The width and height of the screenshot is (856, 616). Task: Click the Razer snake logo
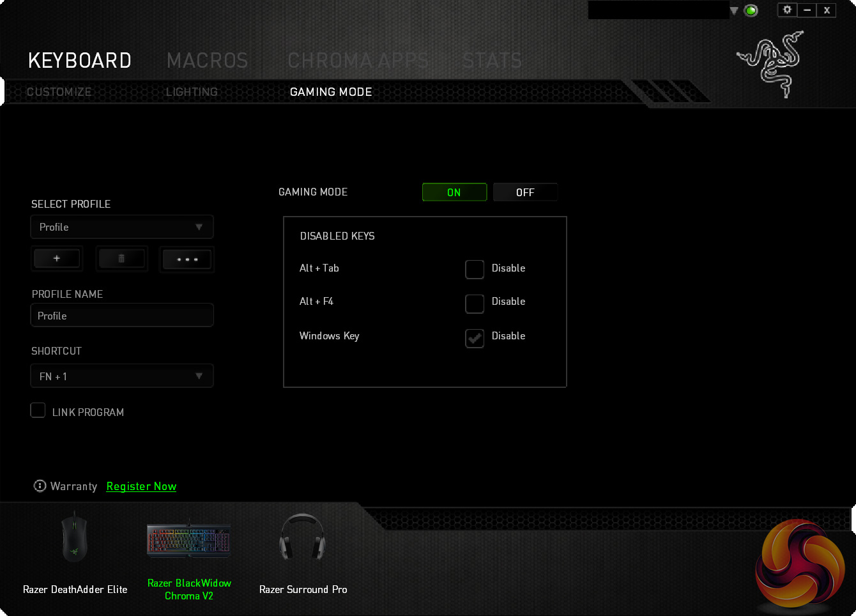point(770,64)
